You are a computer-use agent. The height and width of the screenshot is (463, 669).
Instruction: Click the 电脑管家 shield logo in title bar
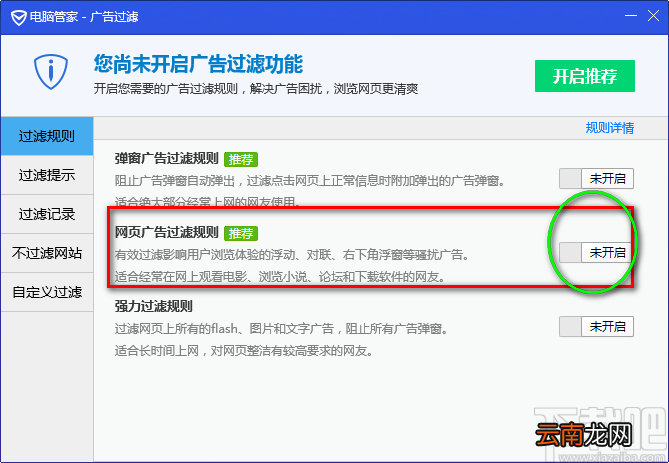(x=18, y=17)
